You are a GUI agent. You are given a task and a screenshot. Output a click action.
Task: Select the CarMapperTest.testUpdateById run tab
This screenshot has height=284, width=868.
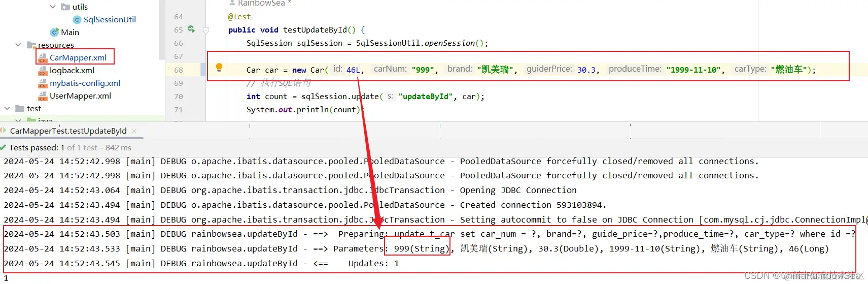pyautogui.click(x=68, y=131)
